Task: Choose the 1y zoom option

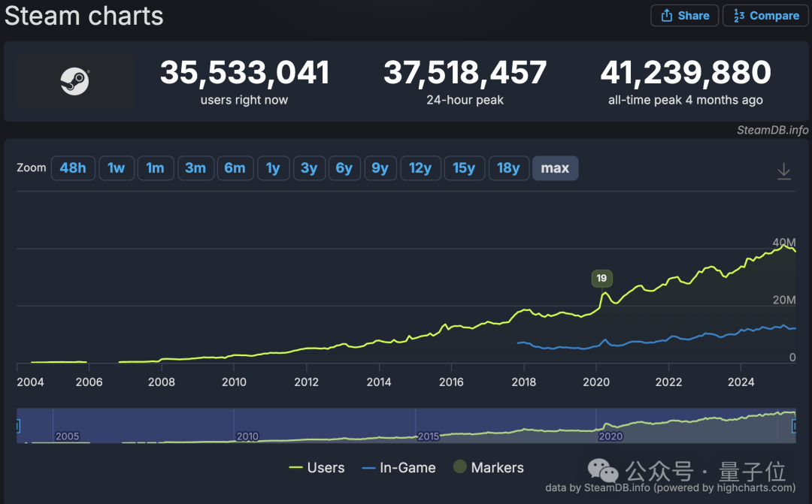Action: click(273, 168)
